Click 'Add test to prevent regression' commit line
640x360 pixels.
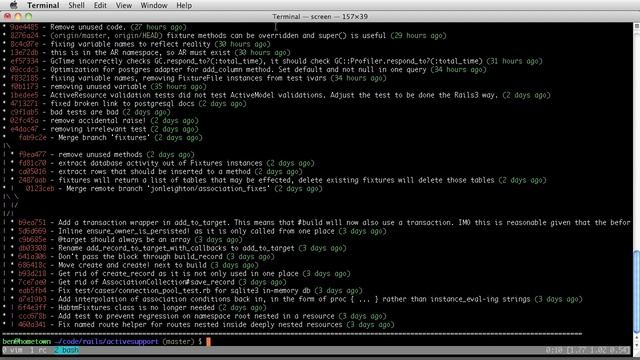click(196, 317)
